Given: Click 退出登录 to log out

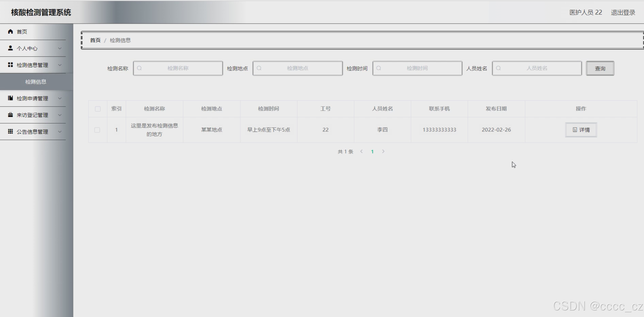Looking at the screenshot, I should point(623,13).
